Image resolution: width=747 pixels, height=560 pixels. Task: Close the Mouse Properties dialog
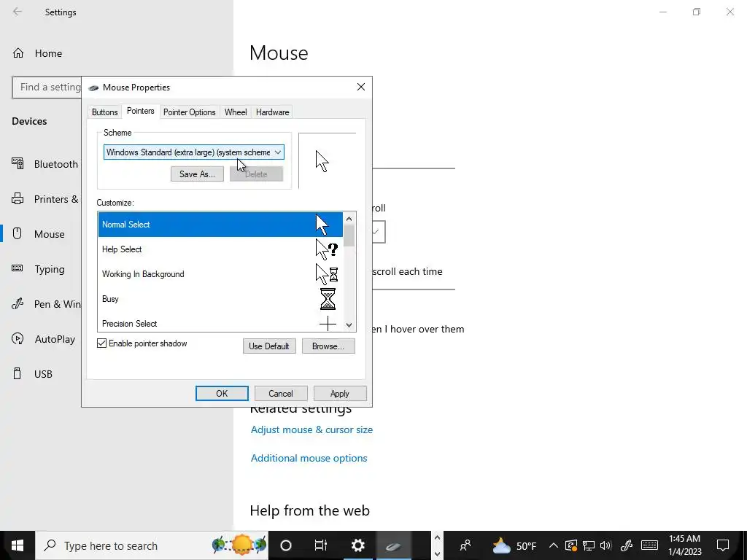tap(361, 87)
